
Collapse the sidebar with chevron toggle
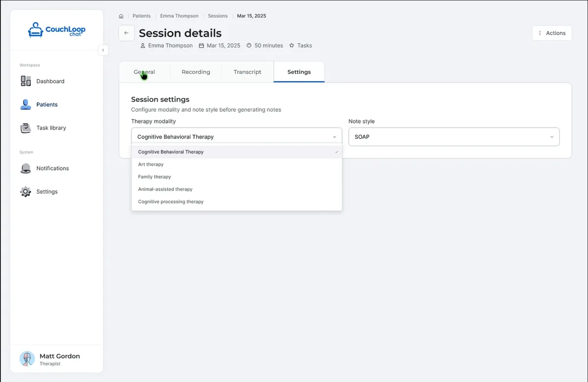(x=103, y=50)
